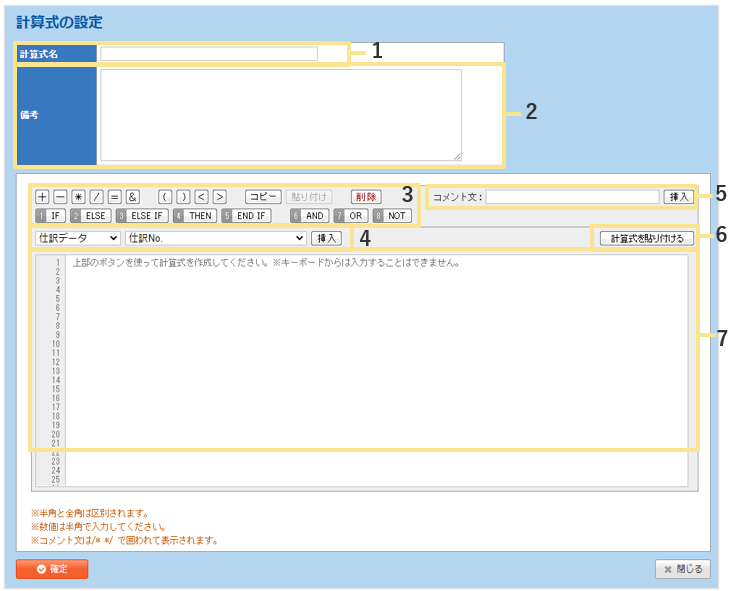This screenshot has height=591, width=730.
Task: Click into the コメント文 input field
Action: point(572,197)
